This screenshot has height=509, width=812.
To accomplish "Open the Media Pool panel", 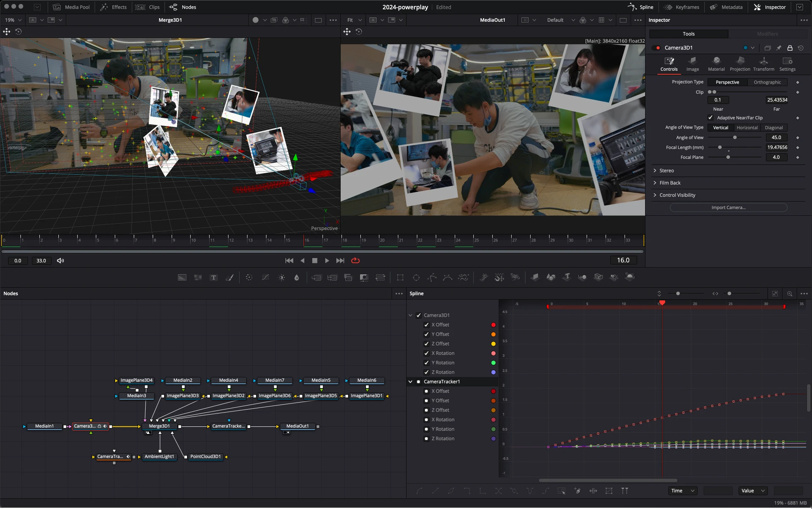I will pos(71,7).
